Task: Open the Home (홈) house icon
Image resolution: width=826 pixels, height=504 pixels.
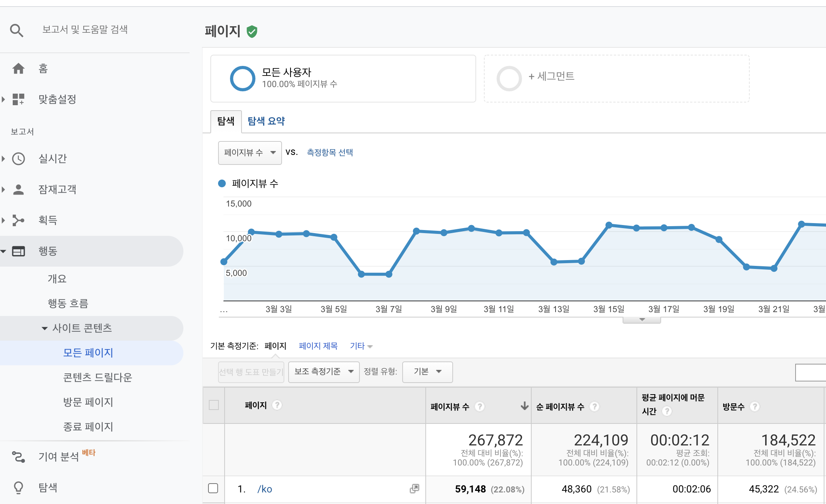Action: click(x=18, y=69)
